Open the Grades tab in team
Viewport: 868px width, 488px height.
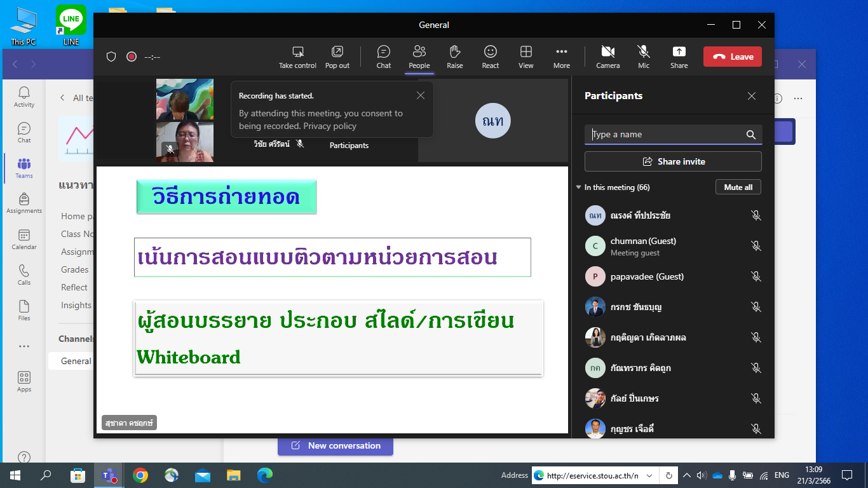(75, 269)
